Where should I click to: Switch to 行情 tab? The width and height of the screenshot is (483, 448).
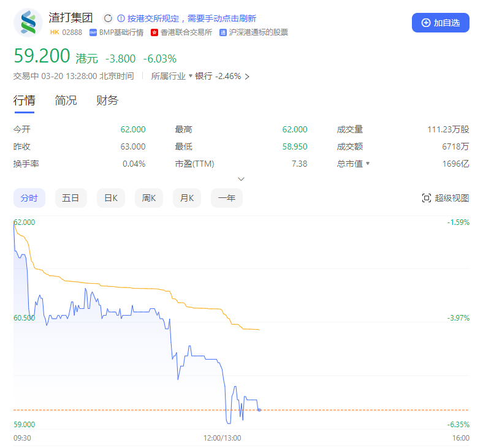click(x=25, y=101)
